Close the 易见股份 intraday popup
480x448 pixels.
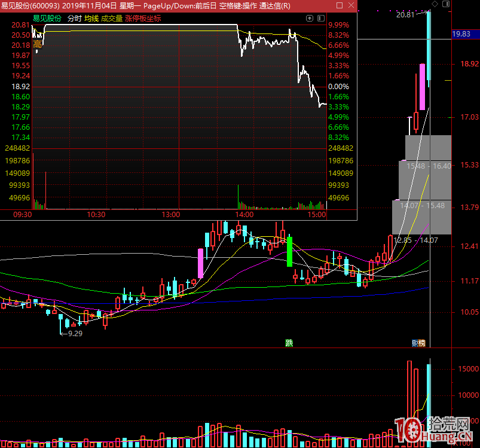pyautogui.click(x=351, y=5)
